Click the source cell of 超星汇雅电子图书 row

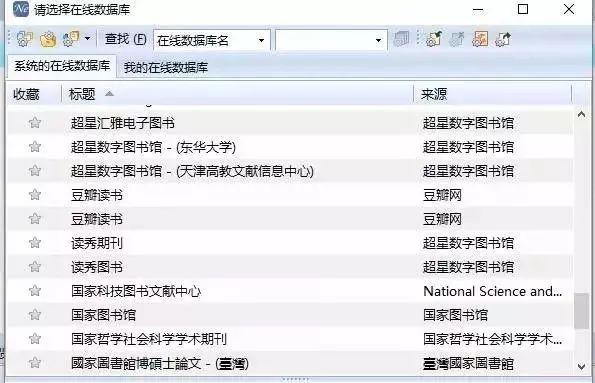pyautogui.click(x=468, y=123)
